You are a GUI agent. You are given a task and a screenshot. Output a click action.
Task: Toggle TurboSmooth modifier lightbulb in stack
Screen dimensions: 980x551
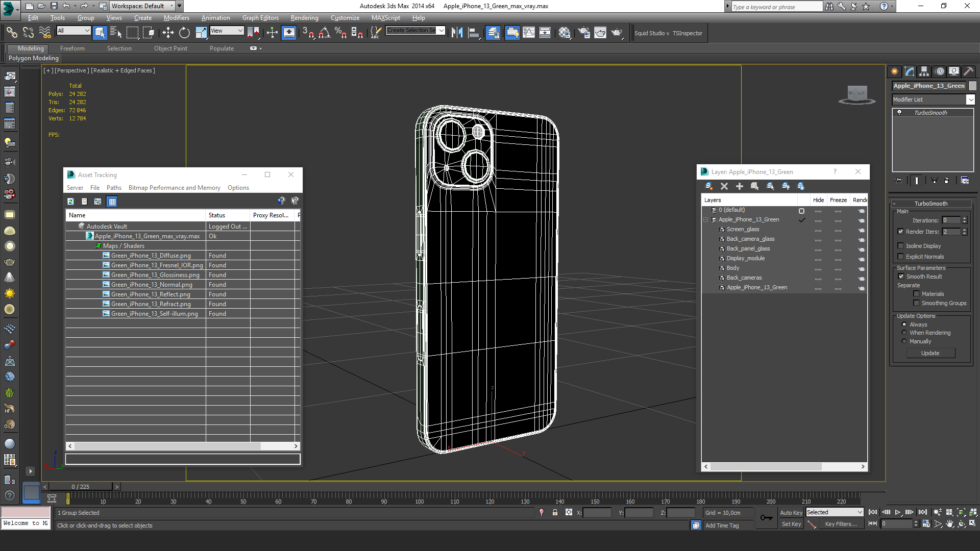pyautogui.click(x=899, y=113)
